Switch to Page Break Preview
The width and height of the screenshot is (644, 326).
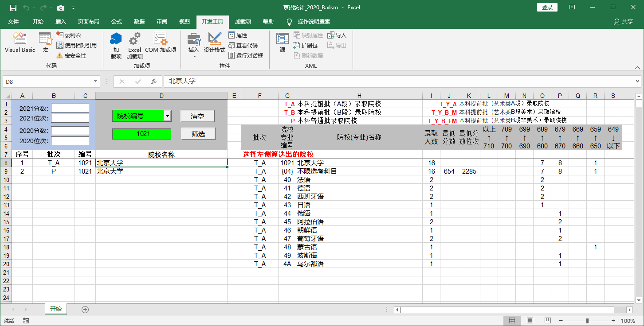click(x=547, y=321)
